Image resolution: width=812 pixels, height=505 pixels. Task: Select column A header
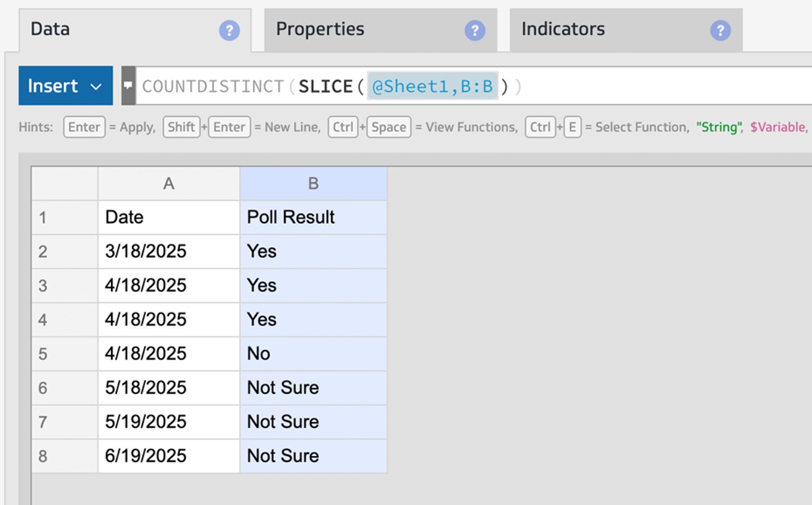(x=168, y=184)
